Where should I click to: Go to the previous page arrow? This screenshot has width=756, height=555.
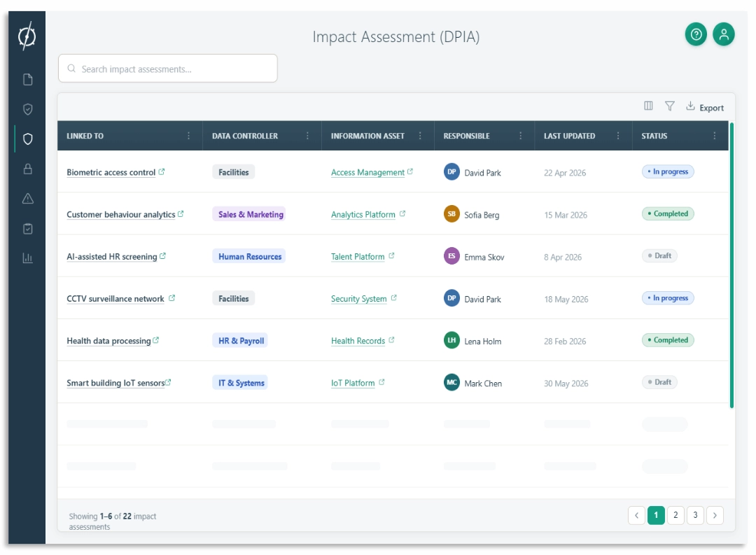[636, 516]
